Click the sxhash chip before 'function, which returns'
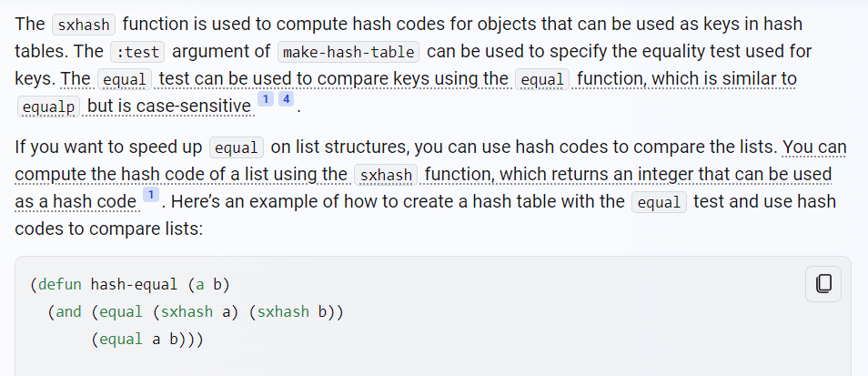 tap(386, 175)
